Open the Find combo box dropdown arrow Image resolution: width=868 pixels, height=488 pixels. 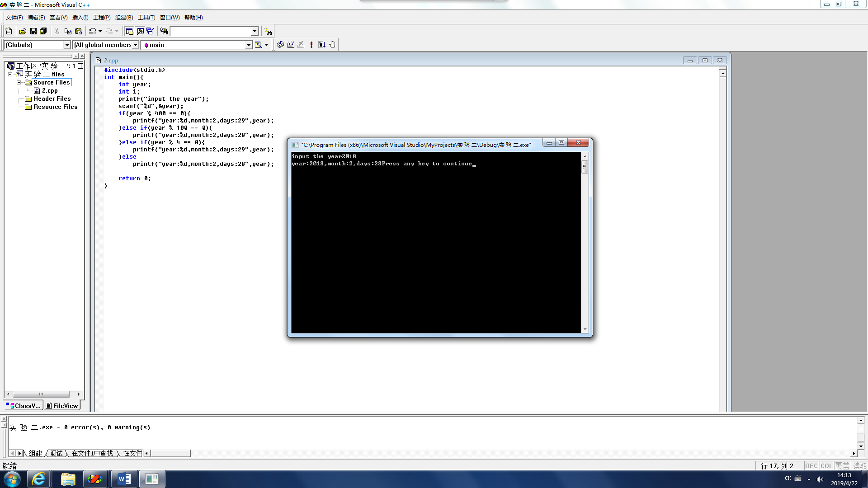pyautogui.click(x=255, y=31)
